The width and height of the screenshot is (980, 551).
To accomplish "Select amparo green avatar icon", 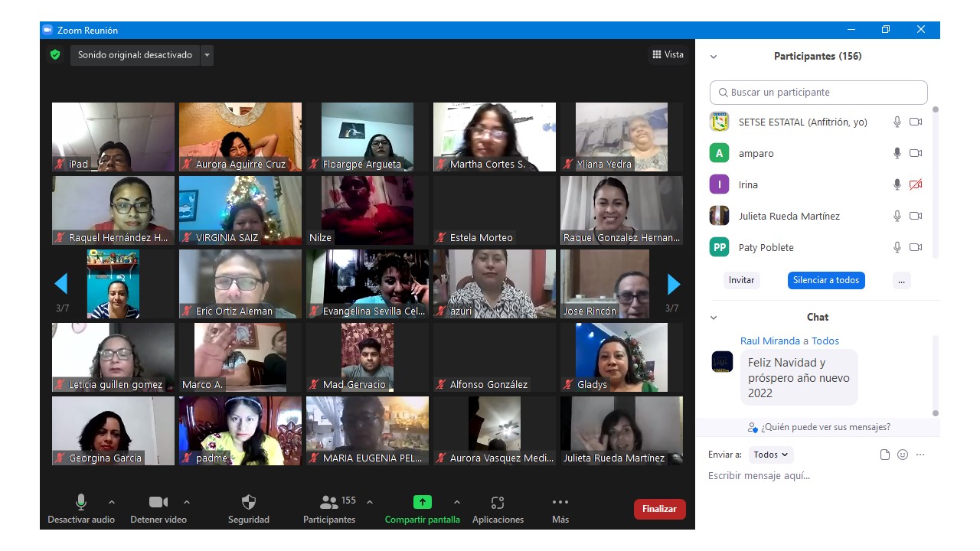I will (719, 153).
